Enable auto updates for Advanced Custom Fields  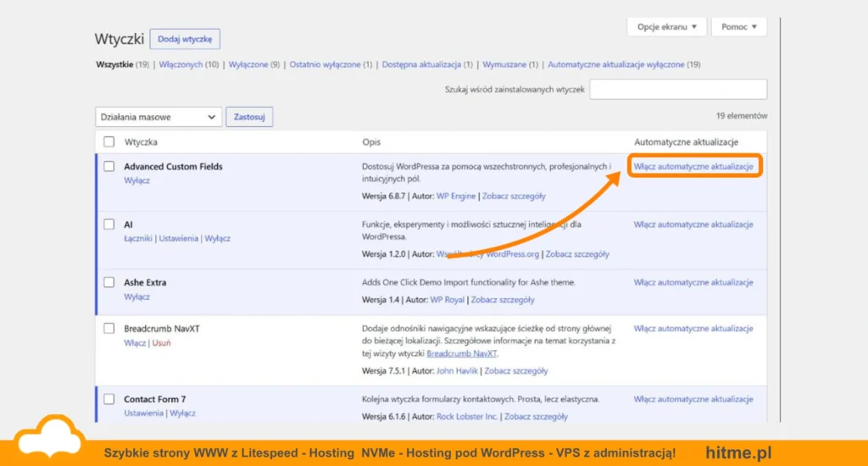pos(693,166)
